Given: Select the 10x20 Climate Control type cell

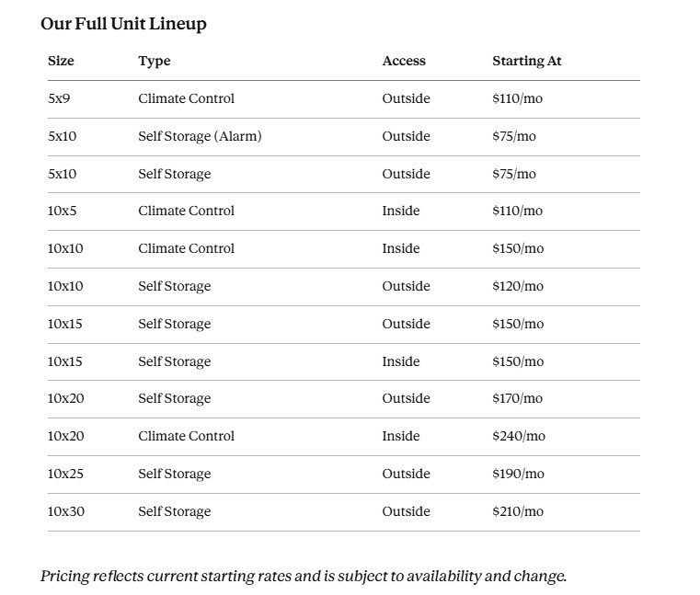Looking at the screenshot, I should coord(186,436).
